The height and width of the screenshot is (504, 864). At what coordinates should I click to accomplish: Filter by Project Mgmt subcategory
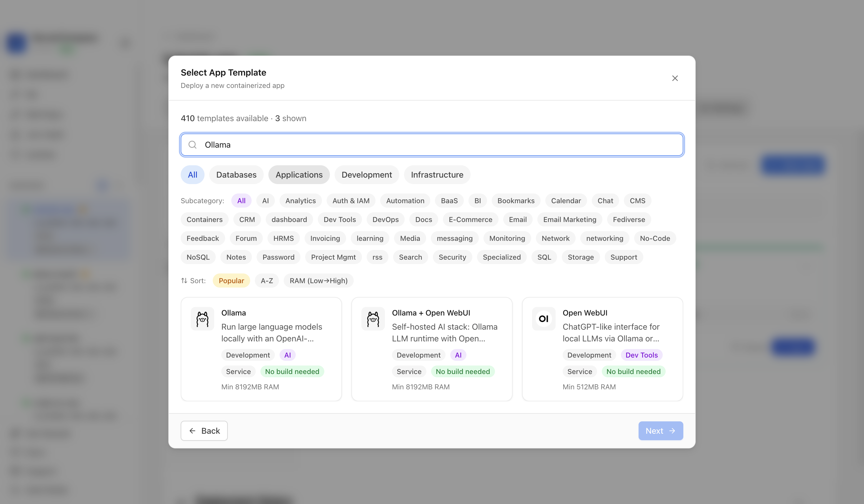pos(334,257)
